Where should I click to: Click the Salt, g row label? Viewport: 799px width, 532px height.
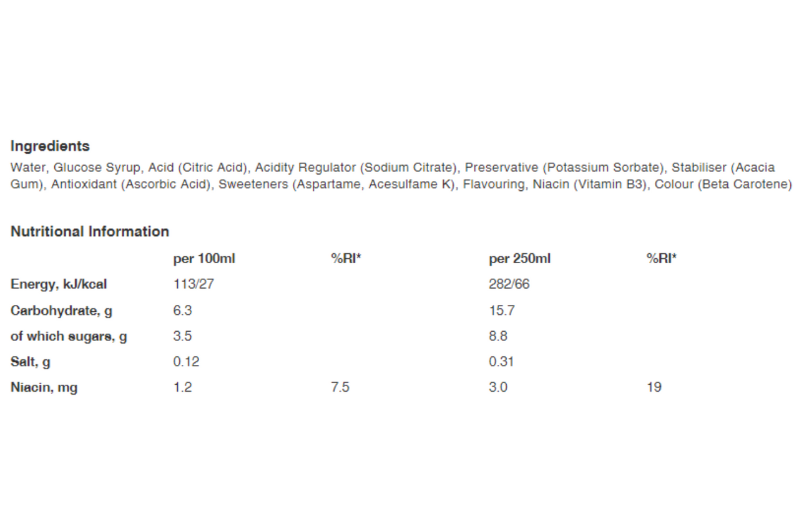tap(31, 362)
